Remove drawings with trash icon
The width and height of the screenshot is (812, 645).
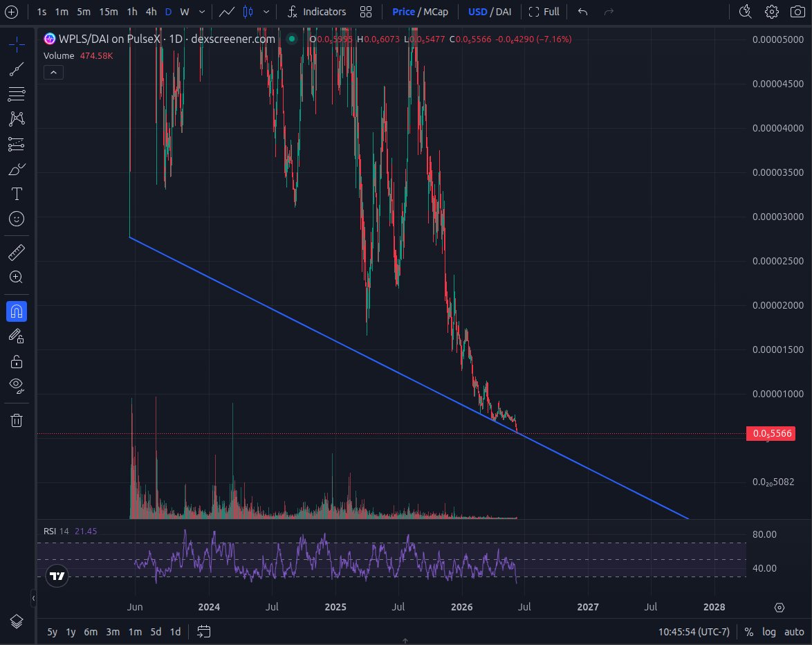(17, 420)
